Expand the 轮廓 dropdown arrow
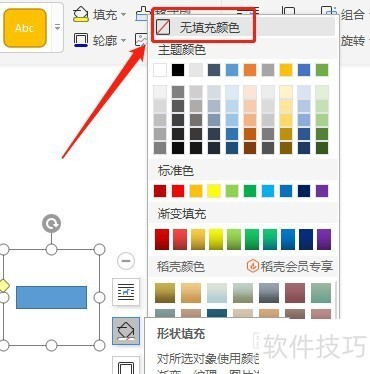This screenshot has height=374, width=370. pos(123,40)
